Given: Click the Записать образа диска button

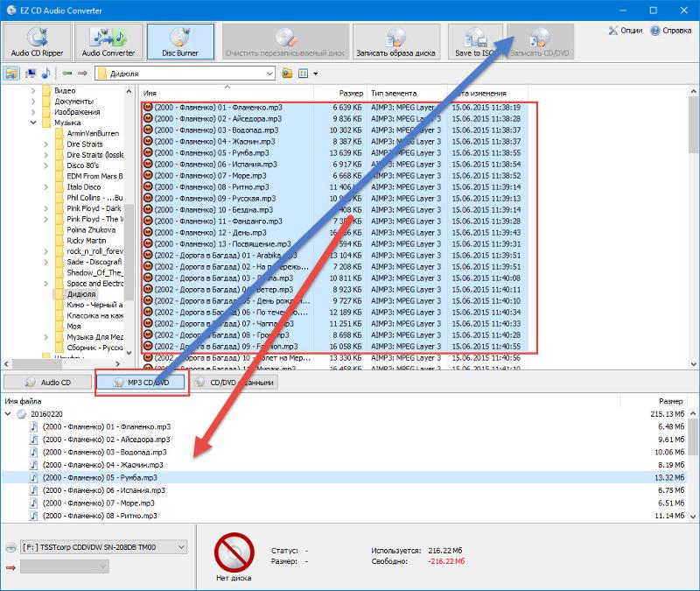Looking at the screenshot, I should [x=396, y=41].
